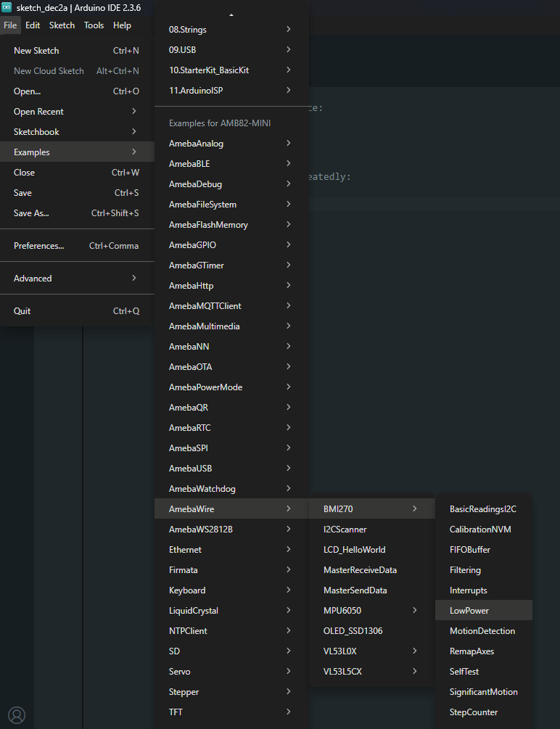Open the Tools menu
The image size is (560, 729).
[94, 25]
